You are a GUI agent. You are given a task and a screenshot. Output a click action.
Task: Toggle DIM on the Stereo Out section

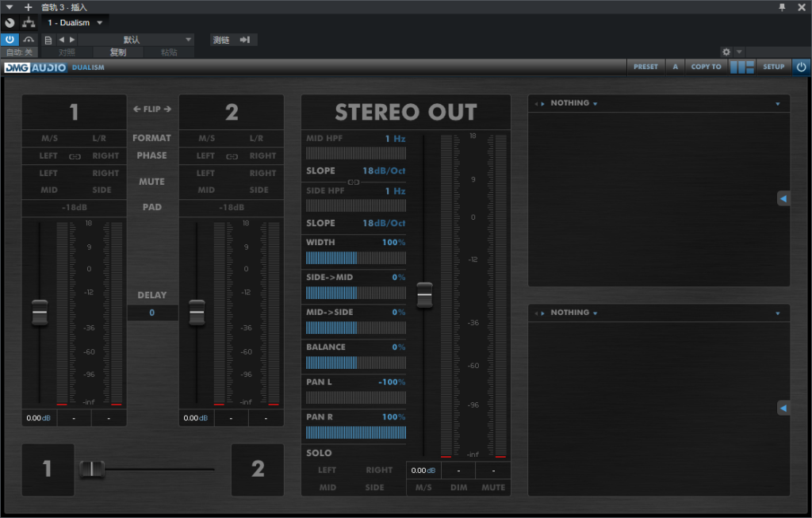458,488
